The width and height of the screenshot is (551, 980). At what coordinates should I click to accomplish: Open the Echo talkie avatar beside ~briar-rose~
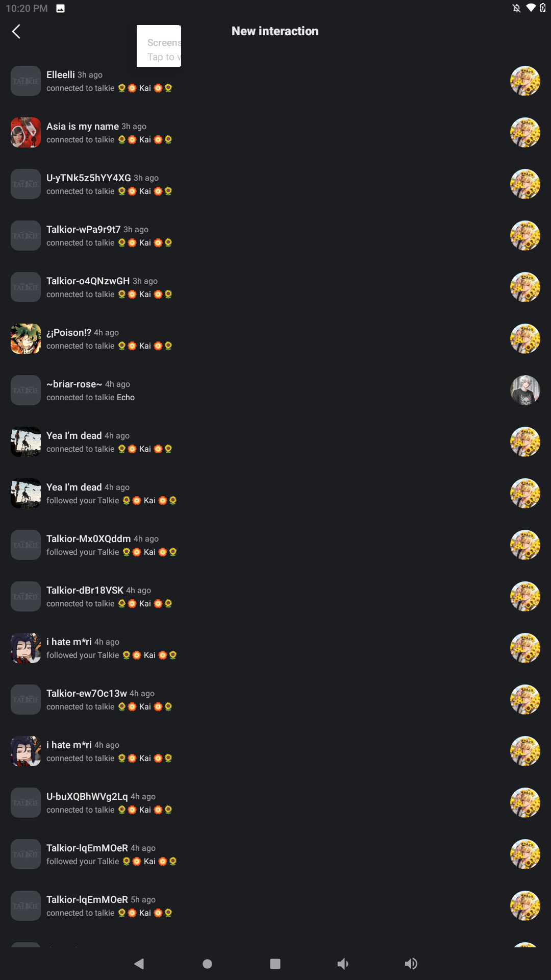coord(525,390)
